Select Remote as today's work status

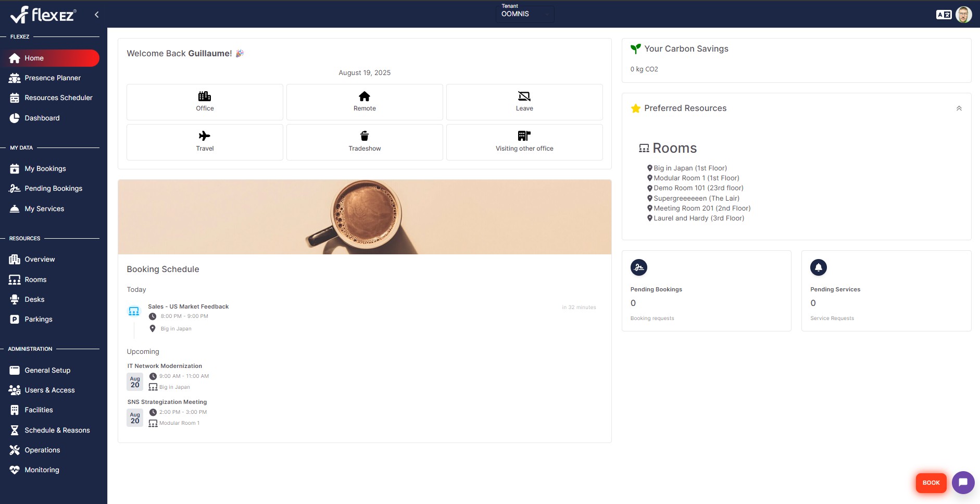(365, 102)
